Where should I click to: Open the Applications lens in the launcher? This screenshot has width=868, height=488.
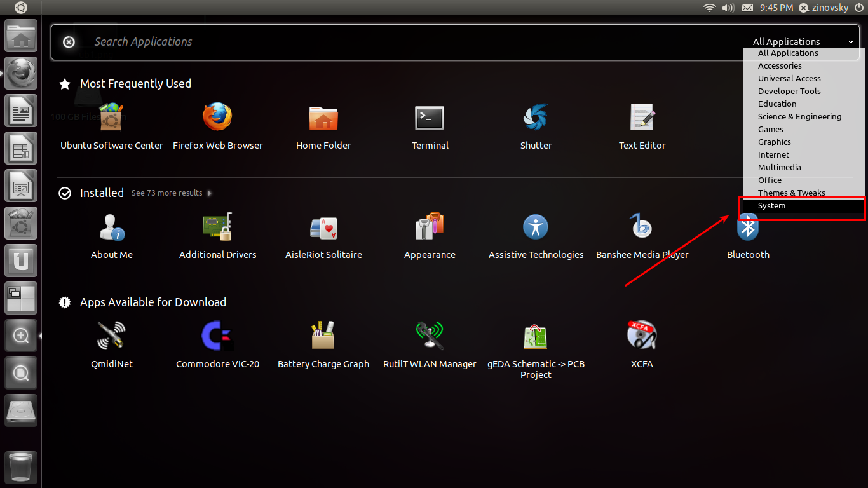(x=21, y=335)
